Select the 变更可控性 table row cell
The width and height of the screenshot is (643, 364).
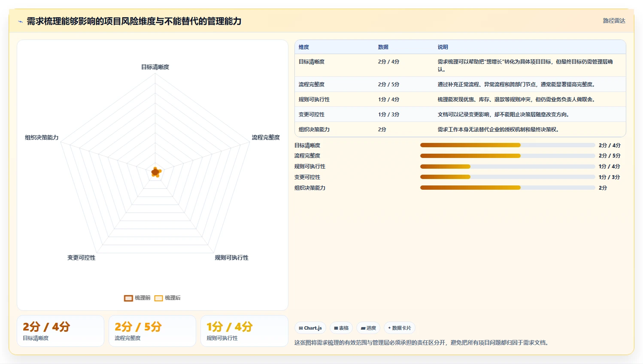coord(312,115)
